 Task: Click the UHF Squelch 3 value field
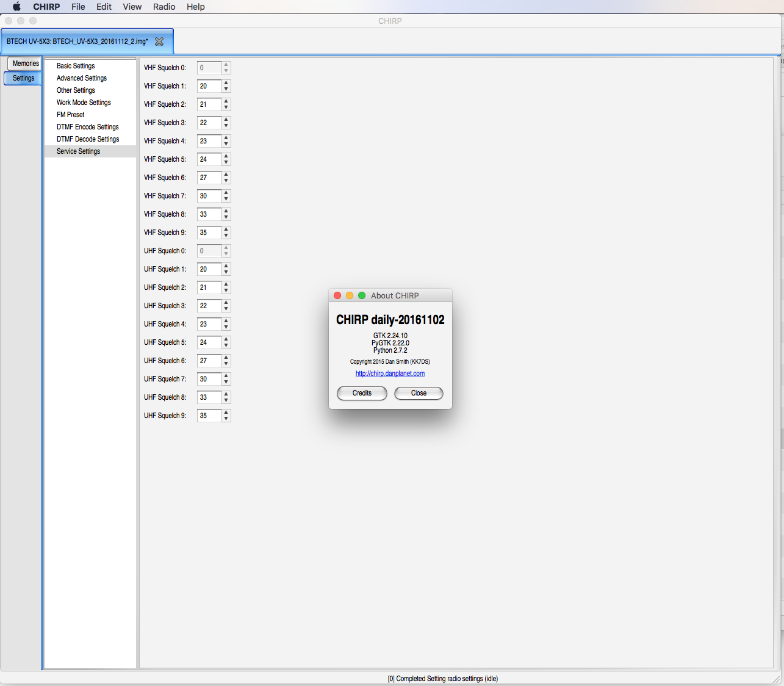209,306
